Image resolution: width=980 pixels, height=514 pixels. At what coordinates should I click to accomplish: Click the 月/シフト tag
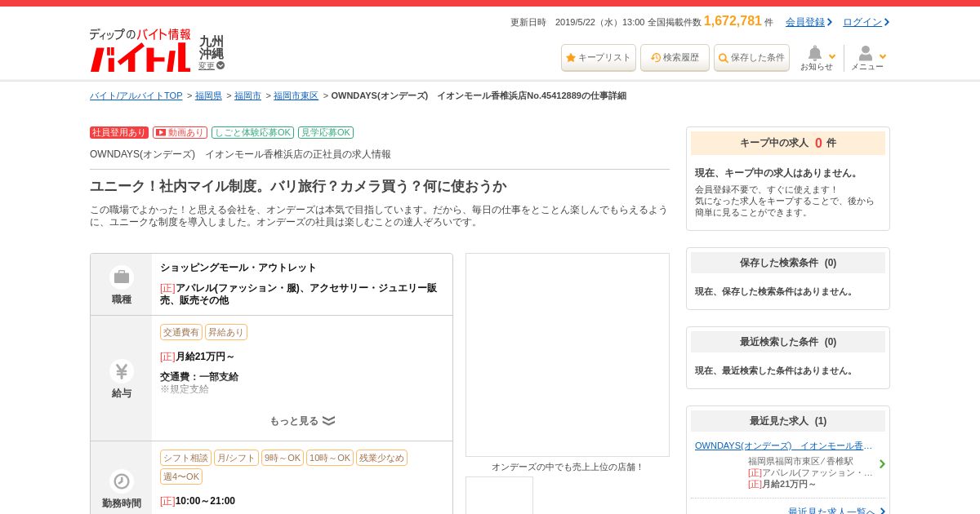pos(236,458)
